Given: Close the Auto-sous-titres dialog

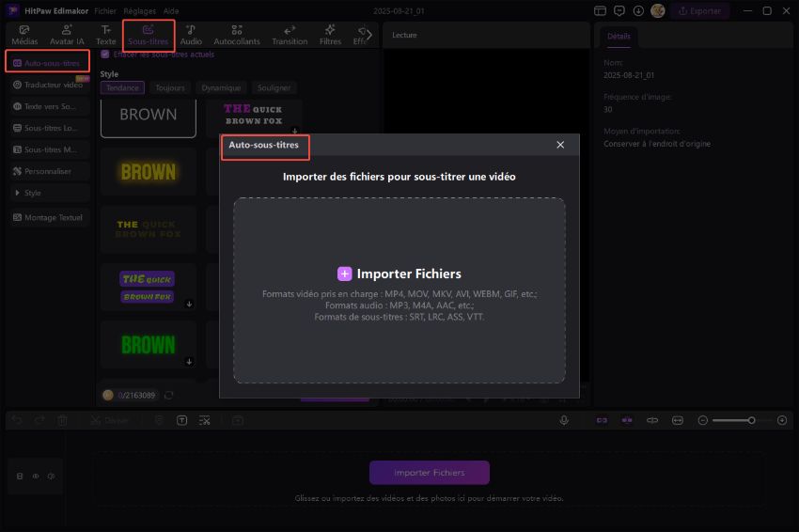Looking at the screenshot, I should (x=560, y=145).
